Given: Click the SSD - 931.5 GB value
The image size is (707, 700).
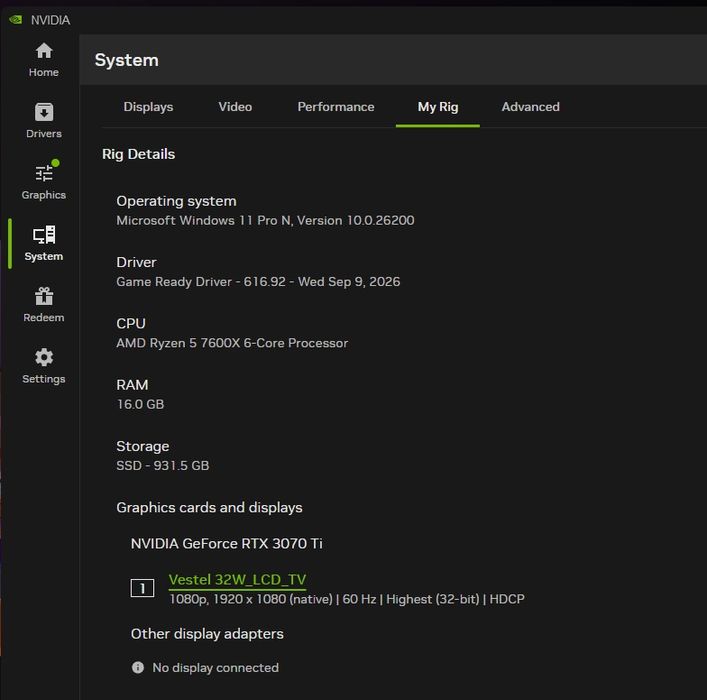Looking at the screenshot, I should [x=163, y=465].
